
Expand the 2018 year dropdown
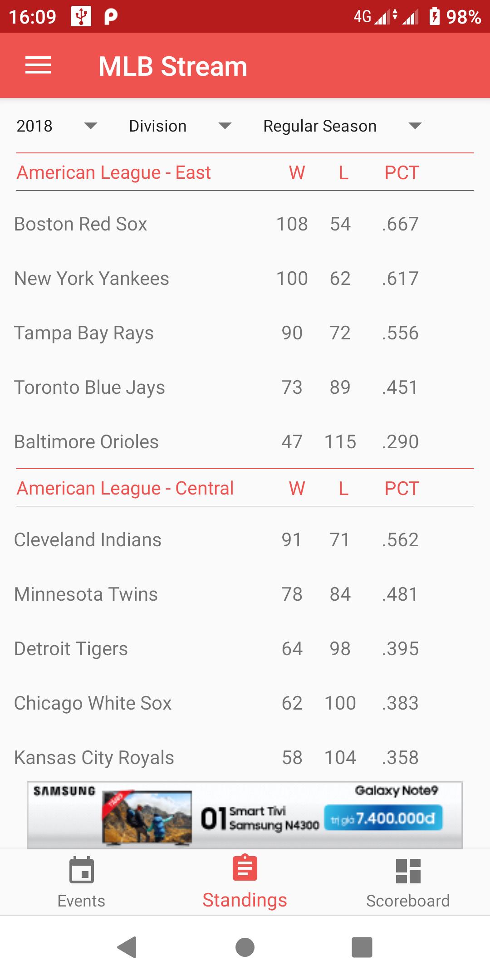pos(57,126)
